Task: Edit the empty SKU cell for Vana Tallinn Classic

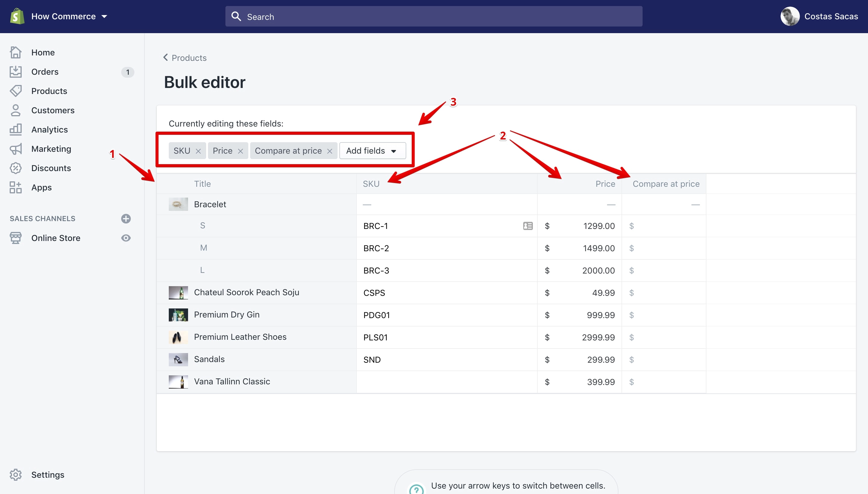Action: [x=447, y=382]
